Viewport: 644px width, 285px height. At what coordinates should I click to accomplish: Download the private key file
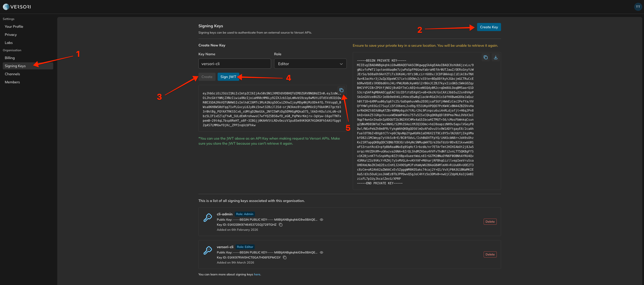click(495, 57)
